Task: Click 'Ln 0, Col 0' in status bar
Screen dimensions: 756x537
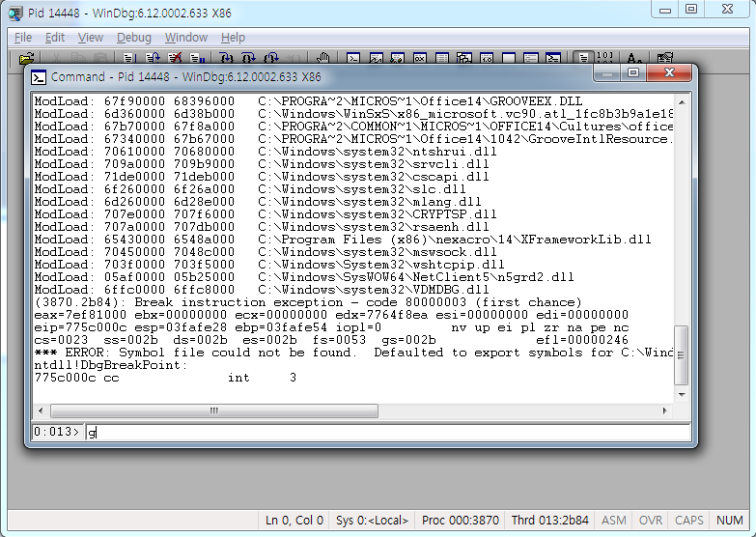Action: tap(294, 521)
